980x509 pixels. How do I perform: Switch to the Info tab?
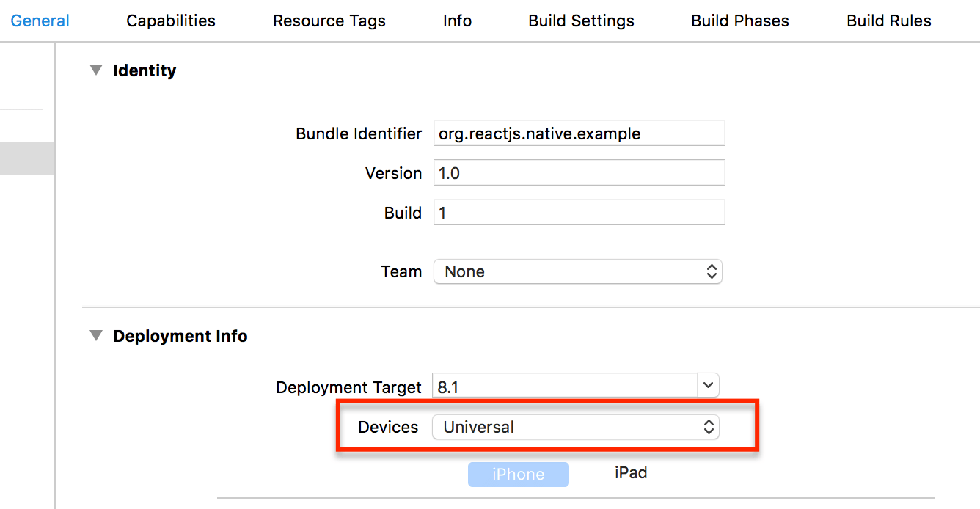coord(457,21)
